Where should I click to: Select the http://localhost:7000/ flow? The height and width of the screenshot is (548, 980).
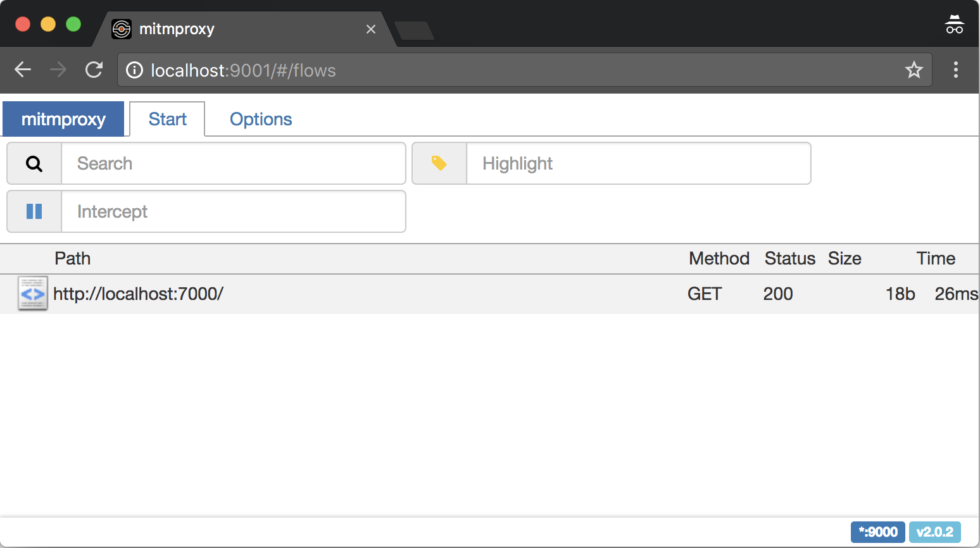tap(489, 294)
